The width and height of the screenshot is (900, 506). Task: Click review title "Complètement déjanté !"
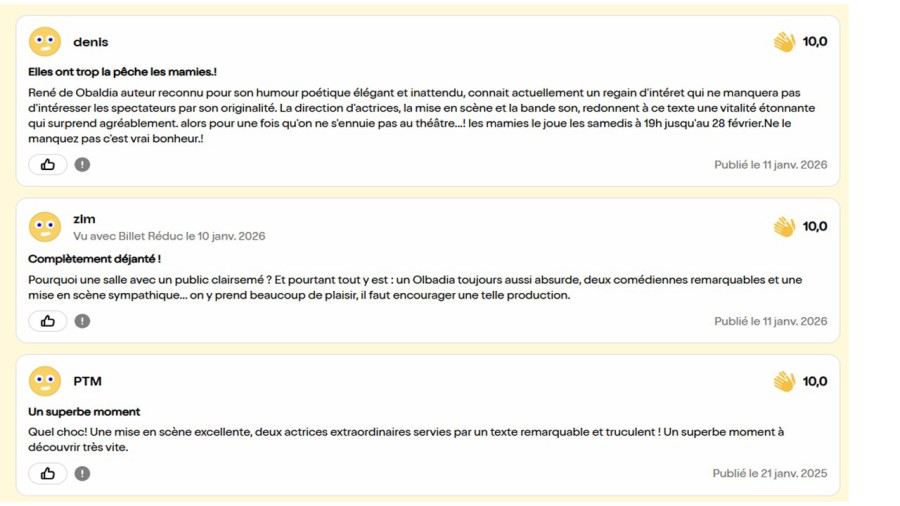(94, 259)
